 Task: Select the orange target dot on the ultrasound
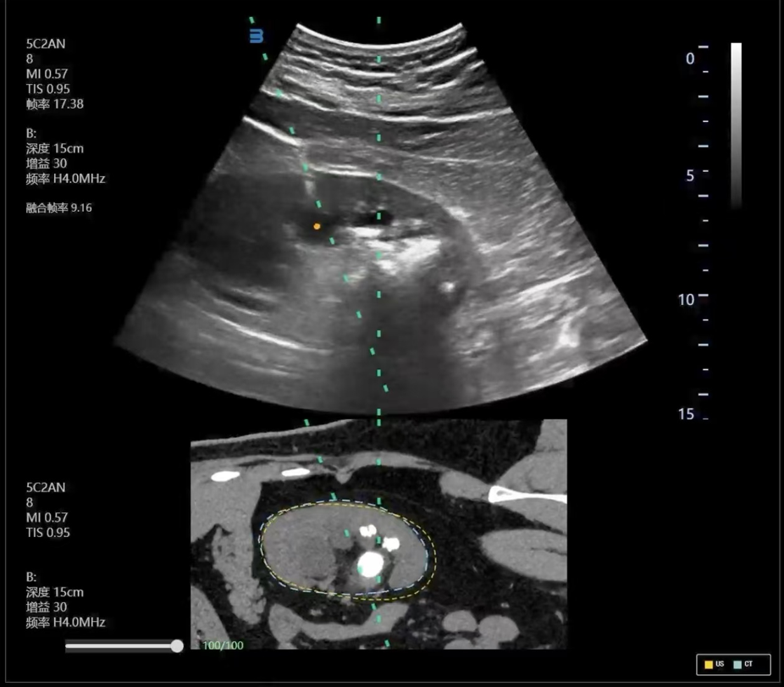tap(317, 226)
